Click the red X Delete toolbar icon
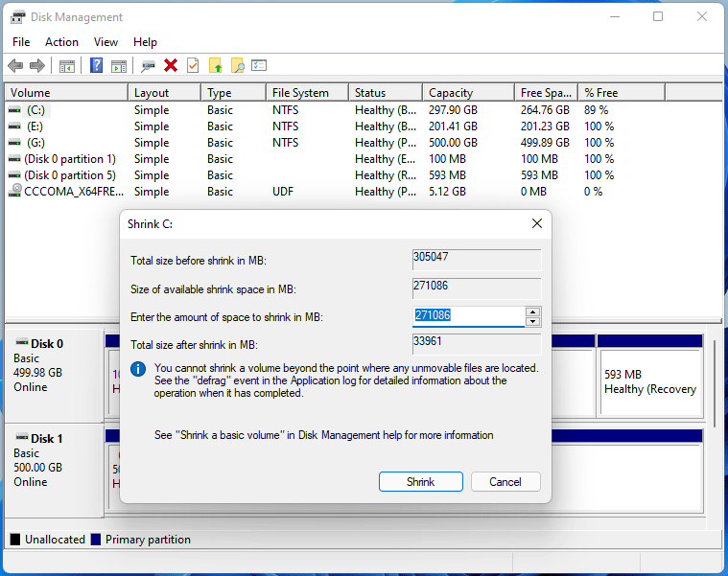Viewport: 728px width, 576px height. (x=171, y=65)
